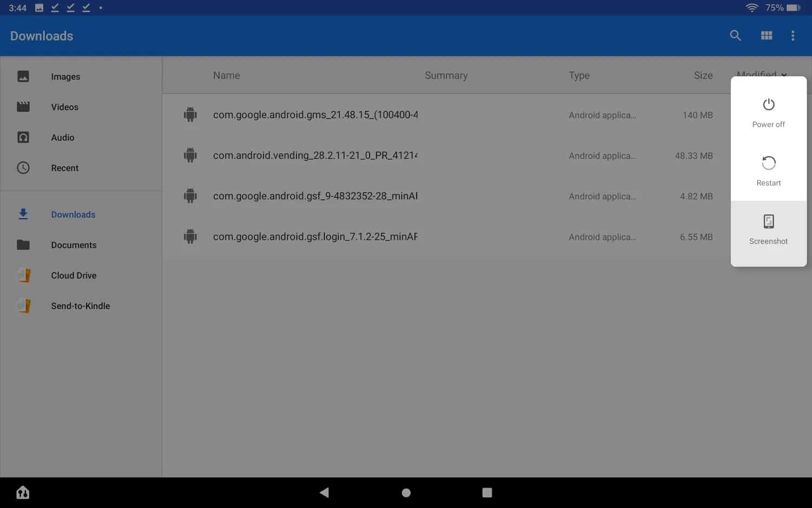
Task: Click the Android APK icon for com.android.vending
Action: coord(191,155)
